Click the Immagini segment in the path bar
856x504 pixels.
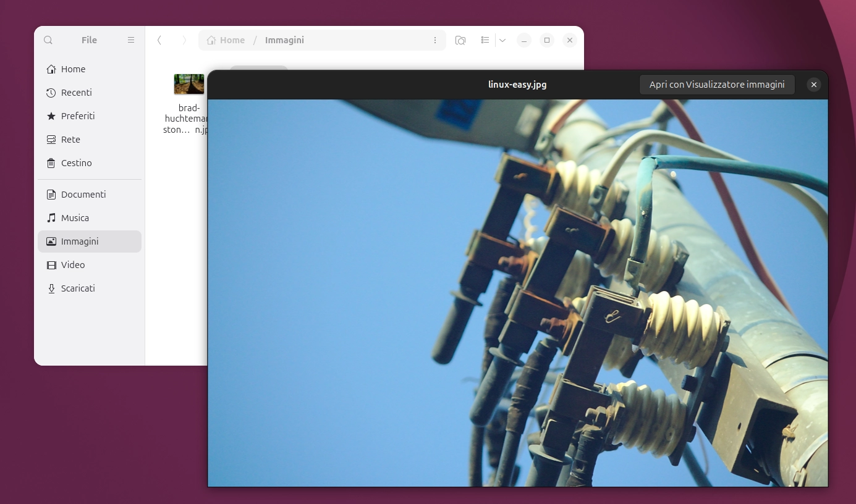tap(284, 40)
